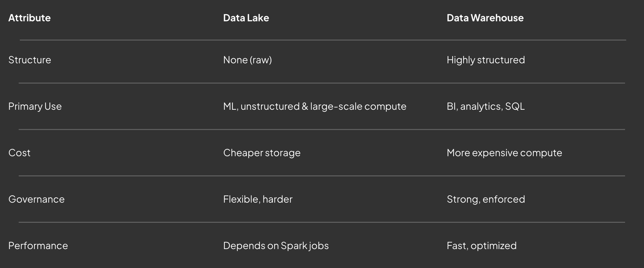Click the Highly structured cell

point(486,60)
